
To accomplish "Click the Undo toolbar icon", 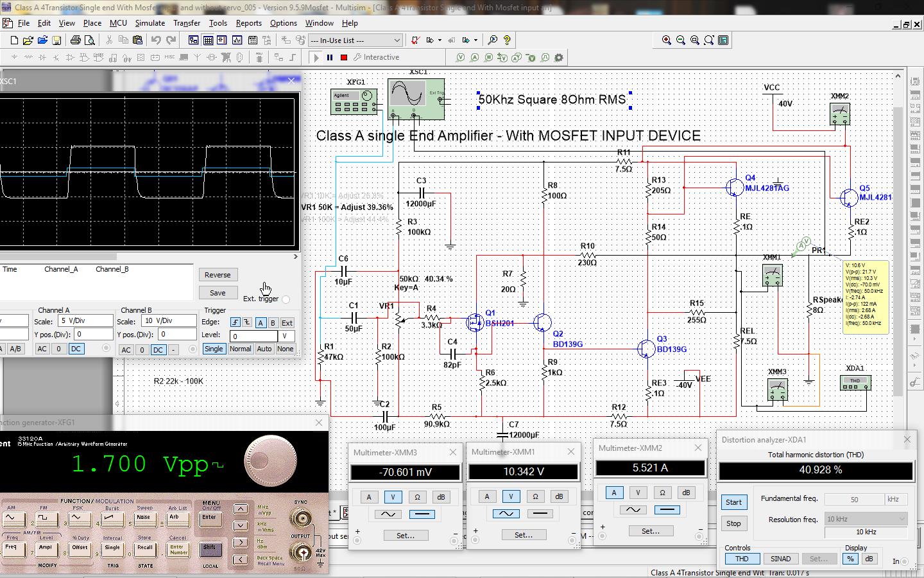I will pos(156,40).
